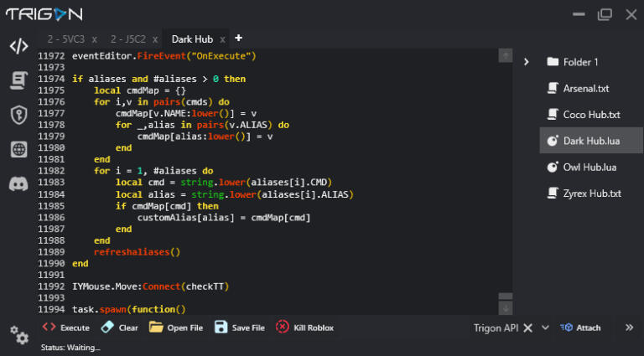Click Kill Roblox button
644x356 pixels.
click(305, 328)
